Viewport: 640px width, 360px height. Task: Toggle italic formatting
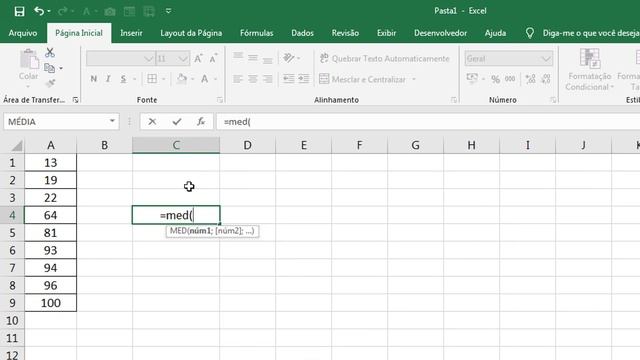point(108,79)
